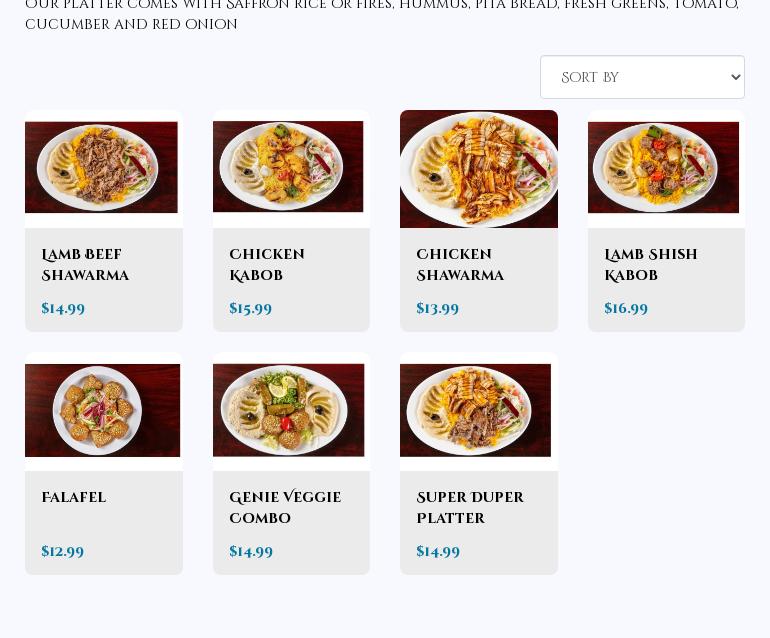Viewport: 770px width, 638px height.
Task: Open the Genie Veggie Combo title
Action: point(285,508)
